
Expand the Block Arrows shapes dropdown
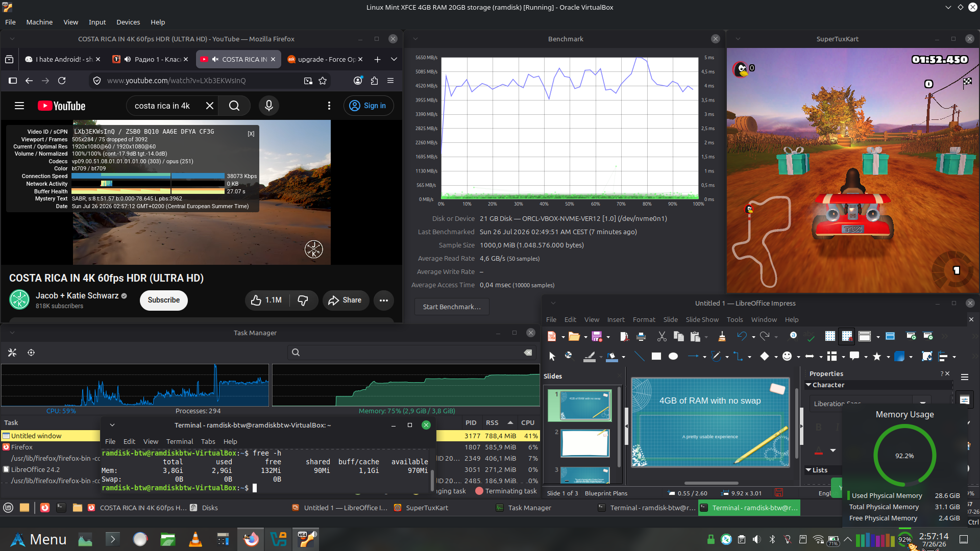pyautogui.click(x=821, y=357)
